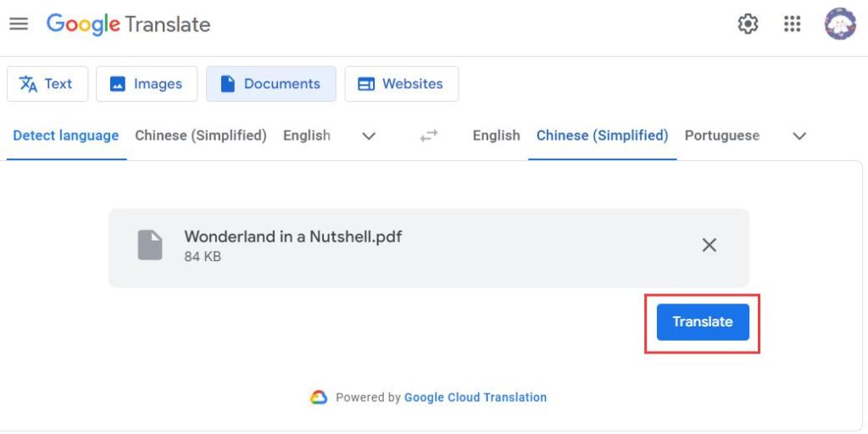
Task: Expand the target language list chevron
Action: [799, 136]
